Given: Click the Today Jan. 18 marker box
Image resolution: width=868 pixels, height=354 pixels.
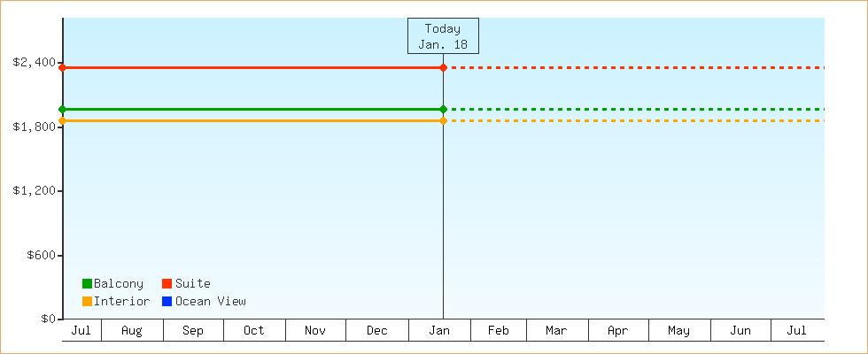Looking at the screenshot, I should [443, 36].
